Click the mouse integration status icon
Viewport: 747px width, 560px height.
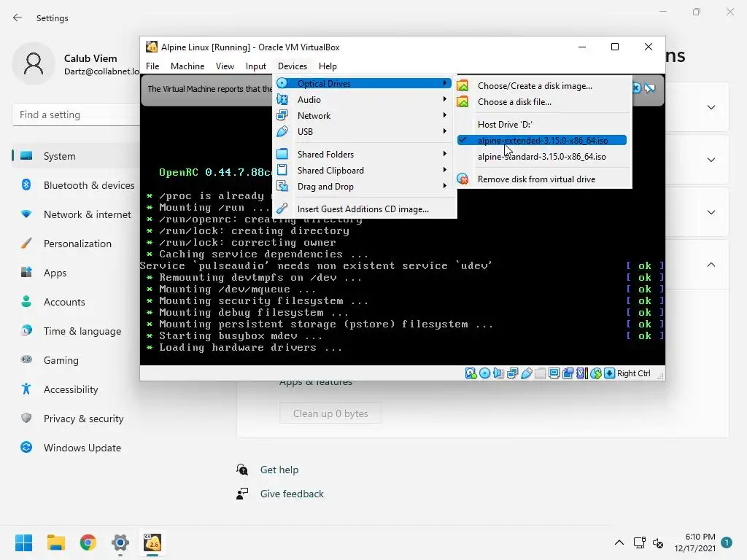coord(595,373)
